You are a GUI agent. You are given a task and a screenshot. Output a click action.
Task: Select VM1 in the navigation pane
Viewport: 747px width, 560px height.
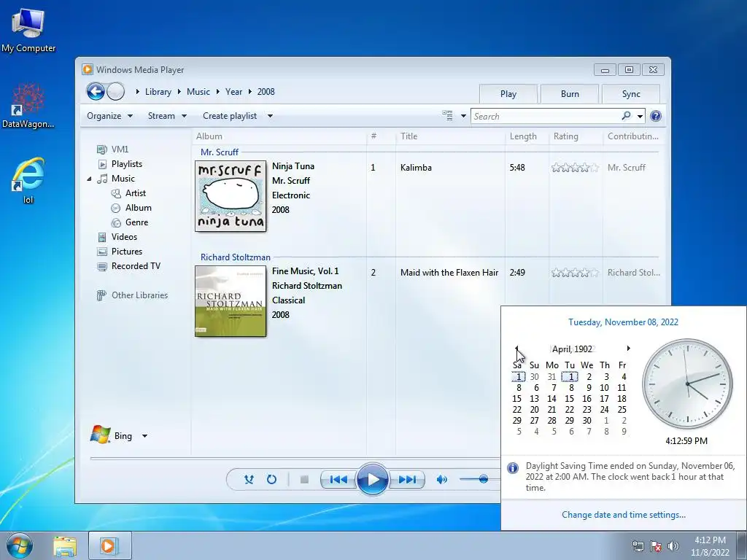point(120,149)
